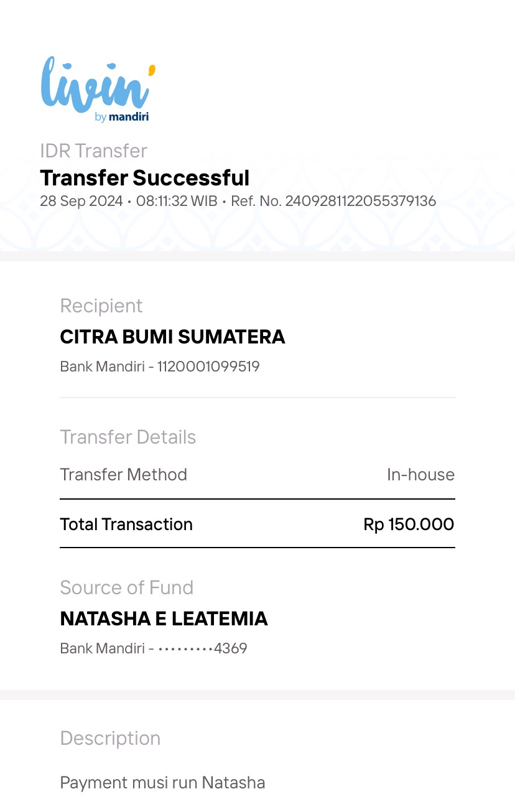The image size is (515, 812).
Task: Click the Transfer Details heading
Action: (x=128, y=437)
